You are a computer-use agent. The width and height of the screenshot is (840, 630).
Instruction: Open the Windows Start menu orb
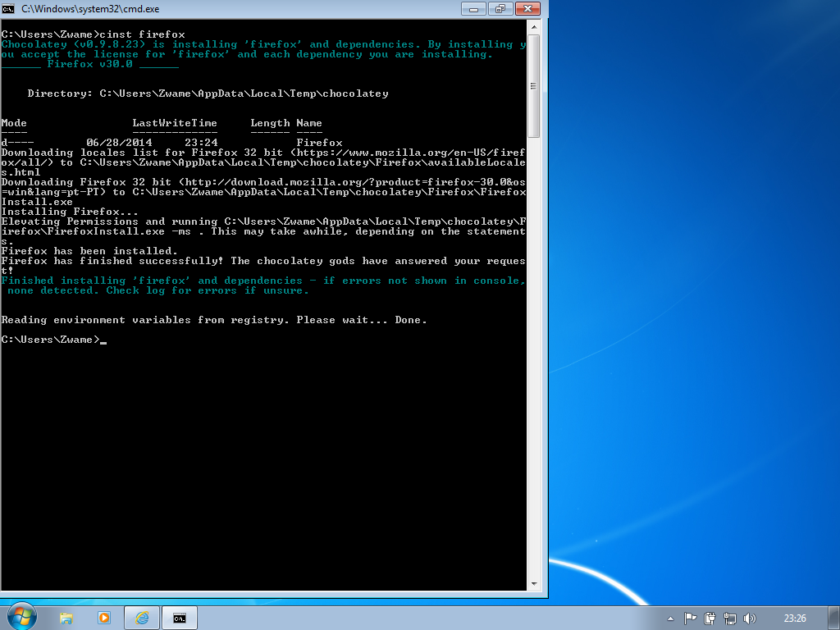pos(22,616)
